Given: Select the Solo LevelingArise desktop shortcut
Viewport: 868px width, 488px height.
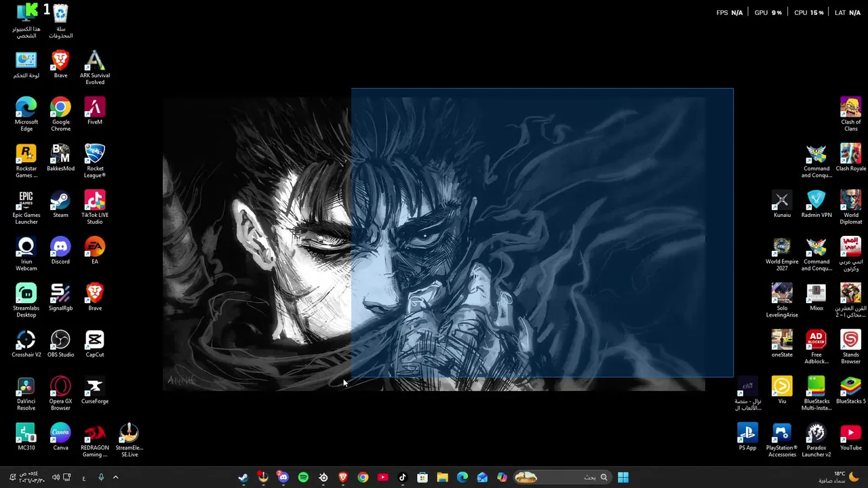Looking at the screenshot, I should [x=782, y=300].
